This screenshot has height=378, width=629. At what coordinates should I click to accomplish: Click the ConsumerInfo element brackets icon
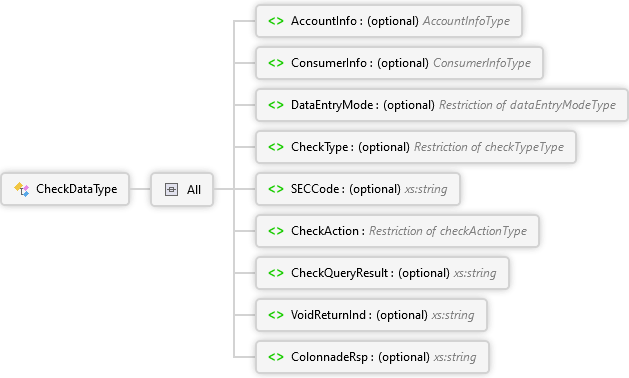(x=276, y=63)
